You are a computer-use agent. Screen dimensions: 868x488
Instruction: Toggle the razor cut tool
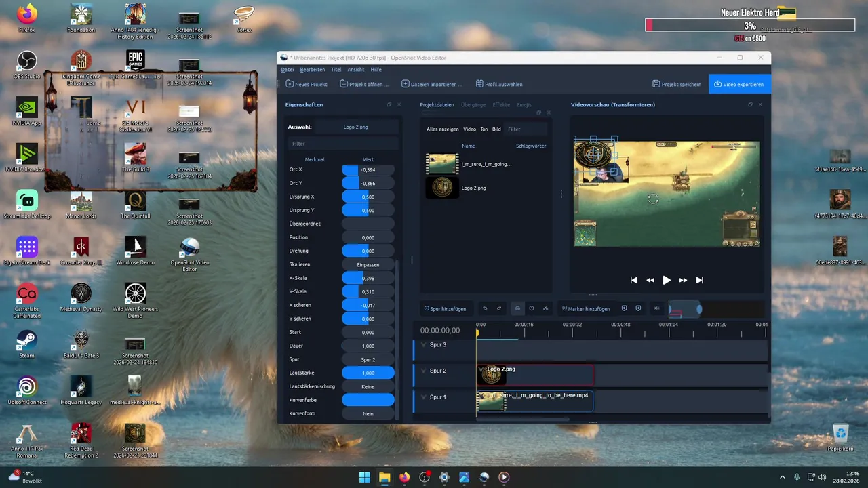(x=545, y=308)
